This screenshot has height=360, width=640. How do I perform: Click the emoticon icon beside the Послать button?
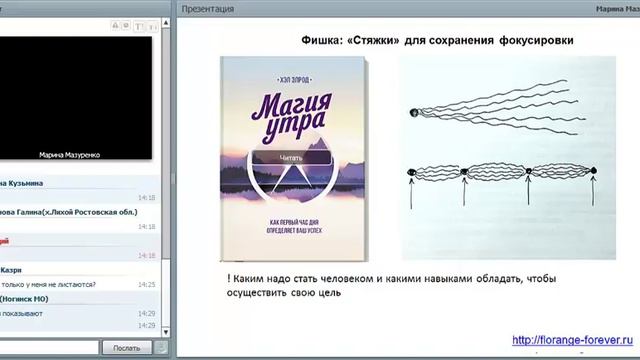tap(162, 348)
